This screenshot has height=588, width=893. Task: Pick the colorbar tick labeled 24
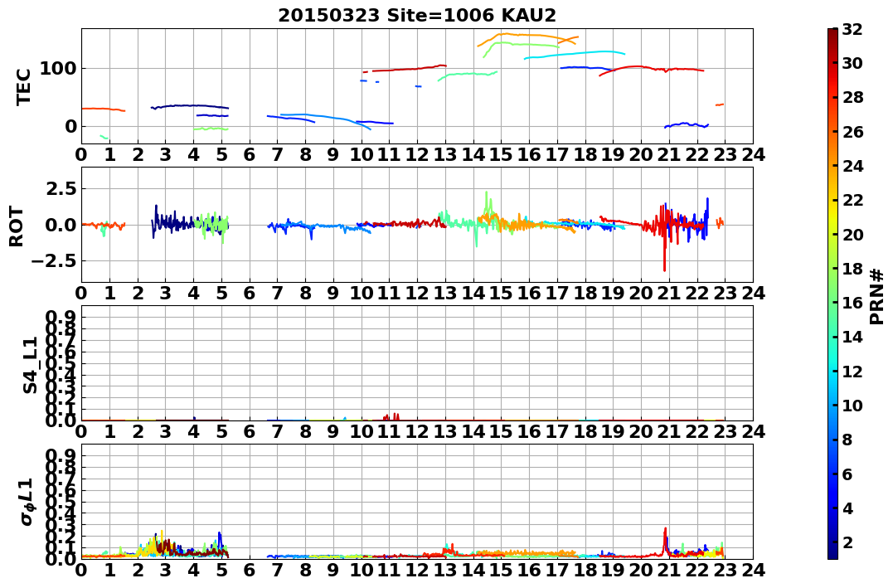852,166
